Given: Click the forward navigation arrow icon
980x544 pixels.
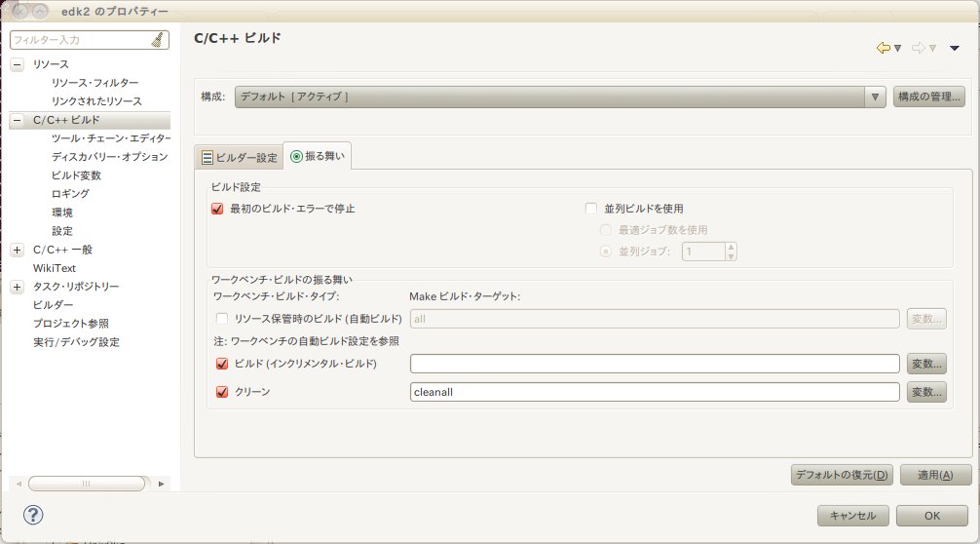Looking at the screenshot, I should tap(918, 48).
